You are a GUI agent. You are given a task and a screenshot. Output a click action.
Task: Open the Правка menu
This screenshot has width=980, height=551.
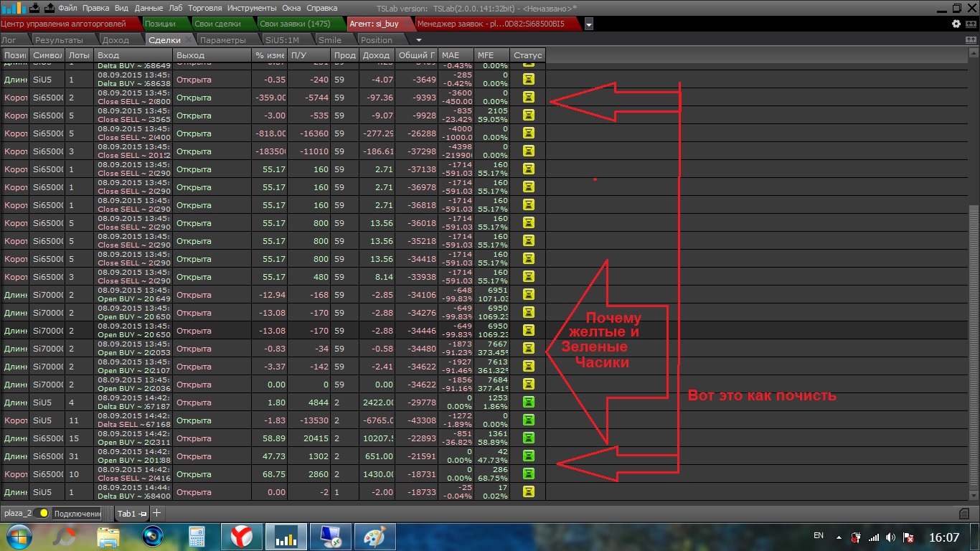coord(96,8)
